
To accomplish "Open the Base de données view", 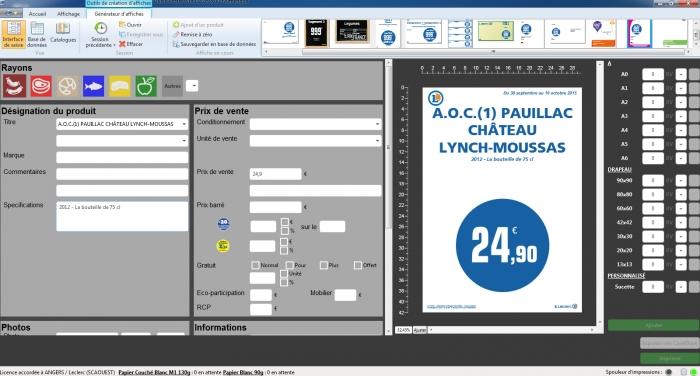I will [37, 33].
